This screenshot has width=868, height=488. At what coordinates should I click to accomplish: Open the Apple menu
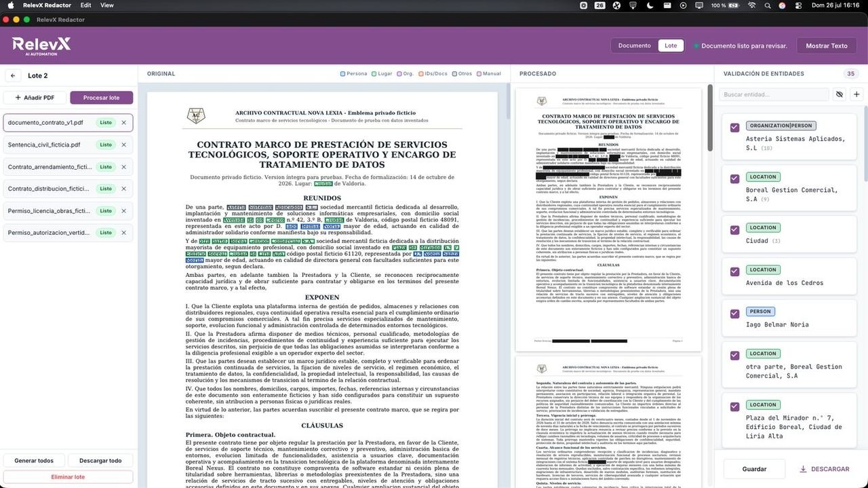point(9,5)
